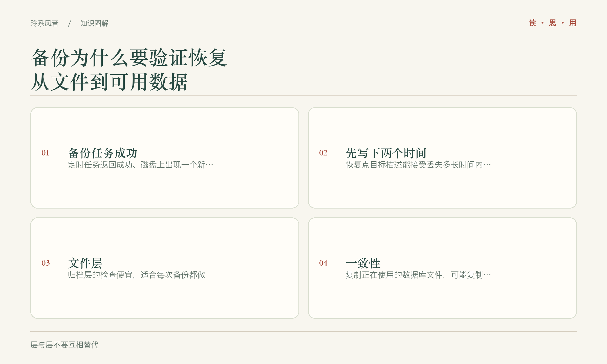Viewport: 607px width, 364px height.
Task: Click the number 03 label
Action: (x=46, y=263)
